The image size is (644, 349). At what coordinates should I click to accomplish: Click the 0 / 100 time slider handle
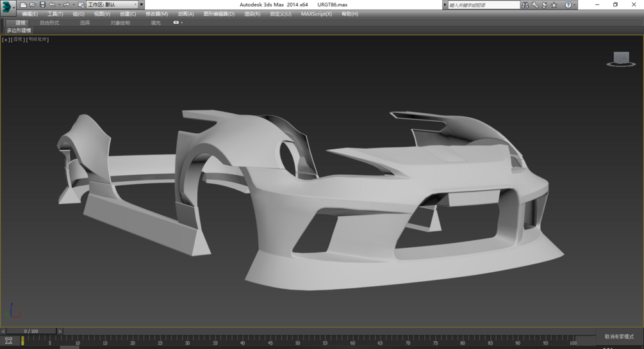pos(31,331)
